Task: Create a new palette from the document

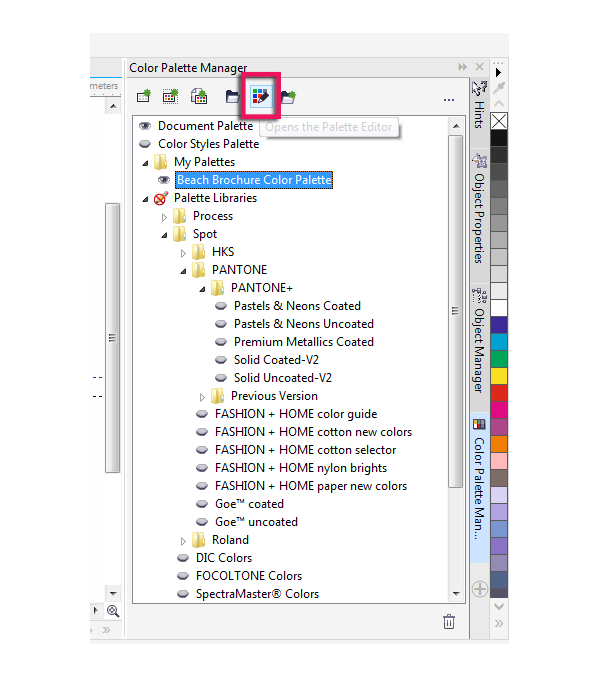Action: pos(199,96)
